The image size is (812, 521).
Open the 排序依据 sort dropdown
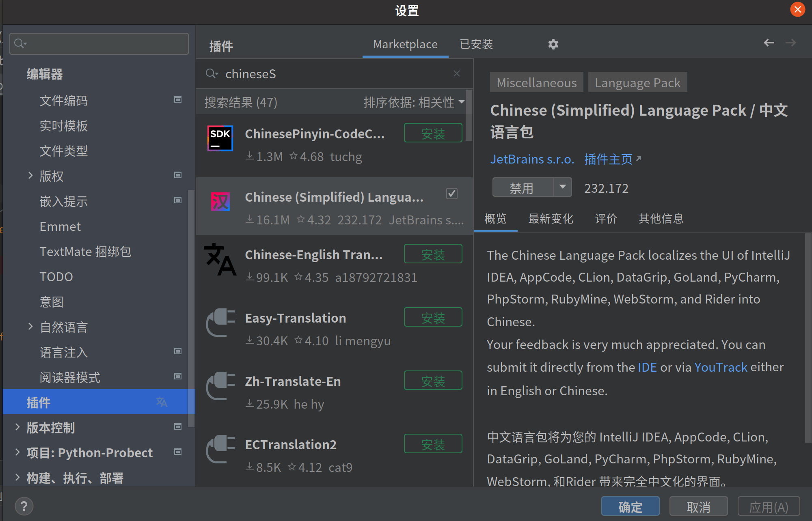point(414,102)
